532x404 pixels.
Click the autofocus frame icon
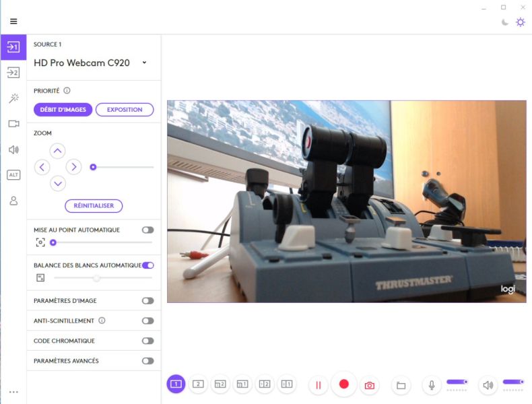40,242
